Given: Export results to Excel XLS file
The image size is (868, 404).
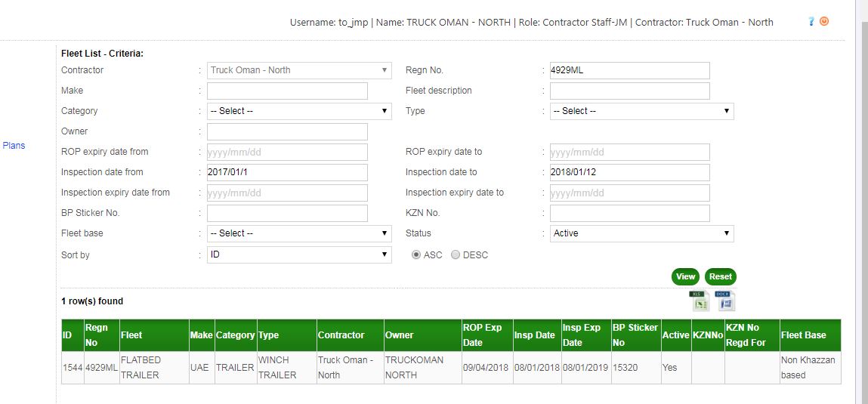Looking at the screenshot, I should [699, 301].
